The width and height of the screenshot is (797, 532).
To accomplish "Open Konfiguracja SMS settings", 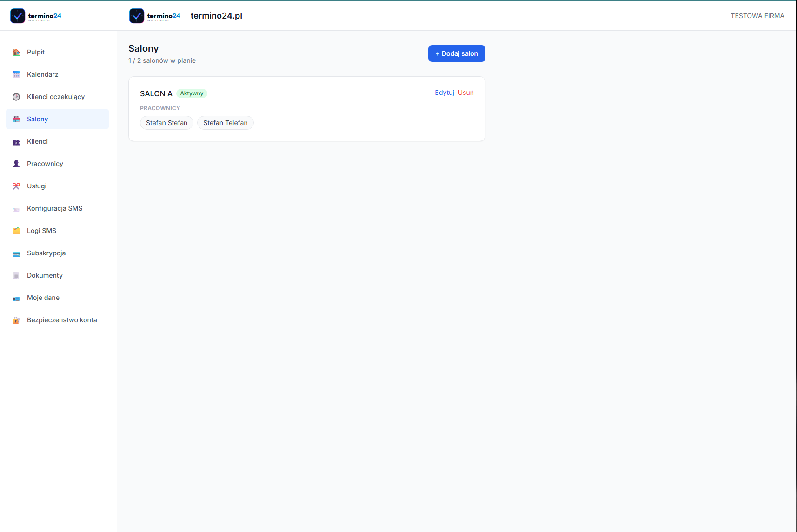I will coord(57,208).
